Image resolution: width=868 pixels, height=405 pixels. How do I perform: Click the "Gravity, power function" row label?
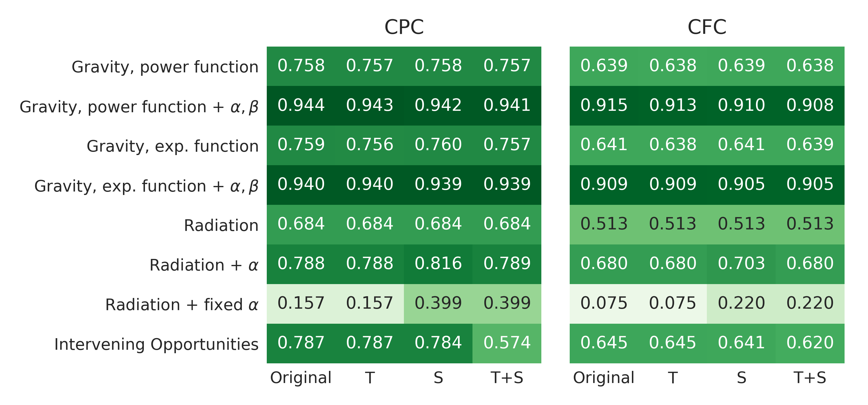pos(165,67)
